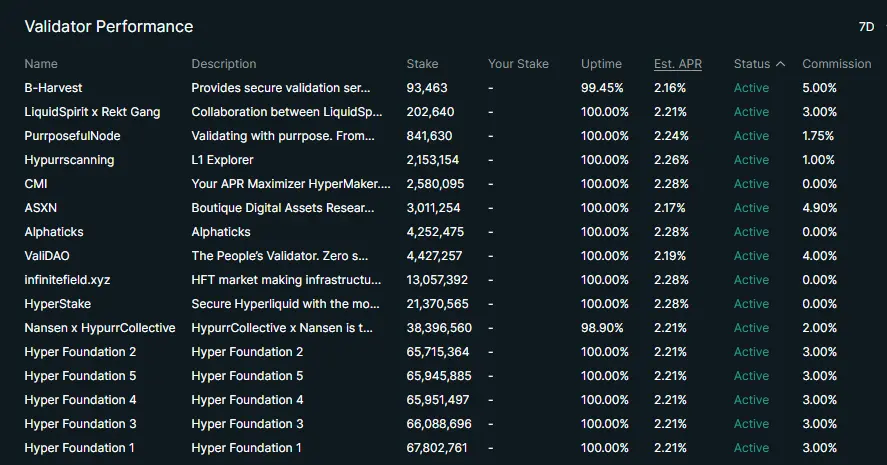Click the 99.45% uptime value

point(602,88)
